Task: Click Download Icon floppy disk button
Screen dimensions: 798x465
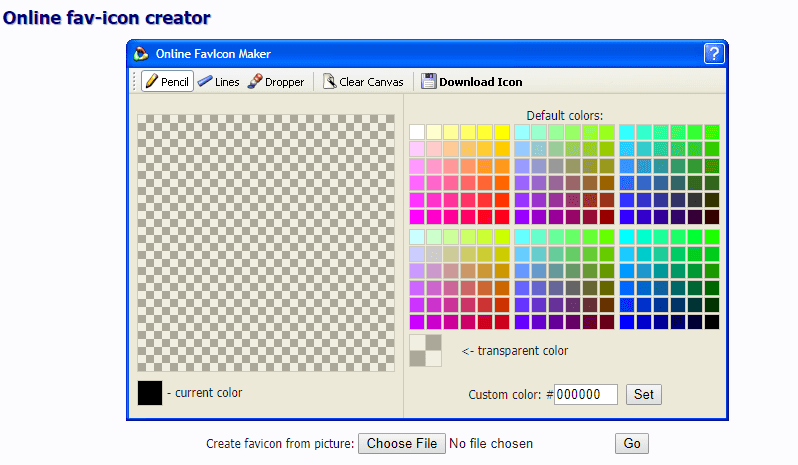Action: click(472, 81)
